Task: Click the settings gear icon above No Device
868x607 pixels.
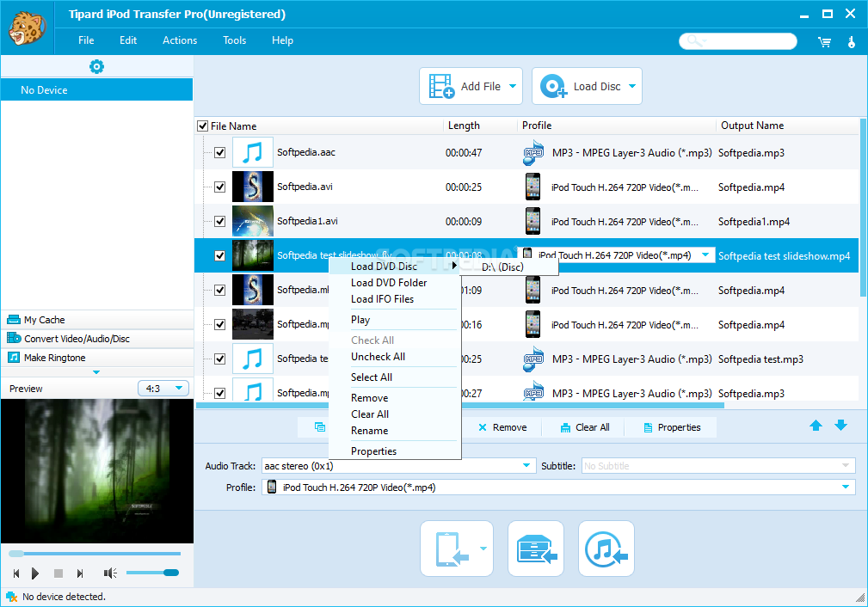Action: [97, 67]
